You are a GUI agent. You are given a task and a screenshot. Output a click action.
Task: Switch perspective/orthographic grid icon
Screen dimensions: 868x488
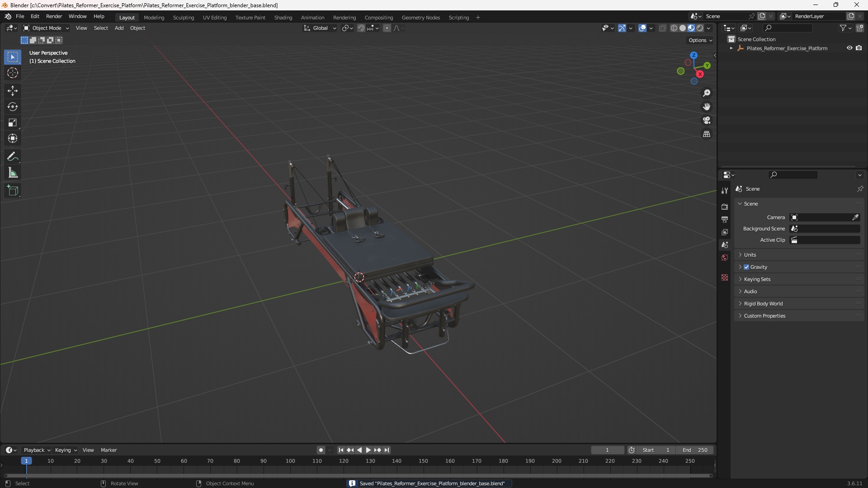pyautogui.click(x=707, y=134)
